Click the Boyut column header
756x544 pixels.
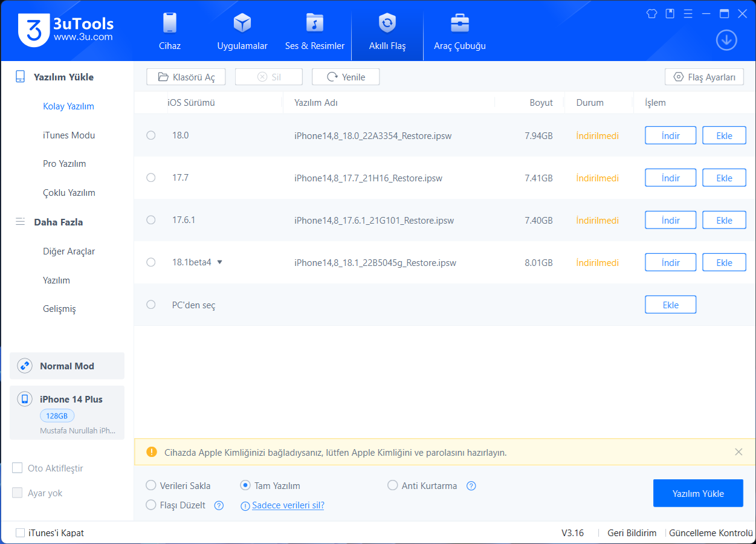point(541,103)
